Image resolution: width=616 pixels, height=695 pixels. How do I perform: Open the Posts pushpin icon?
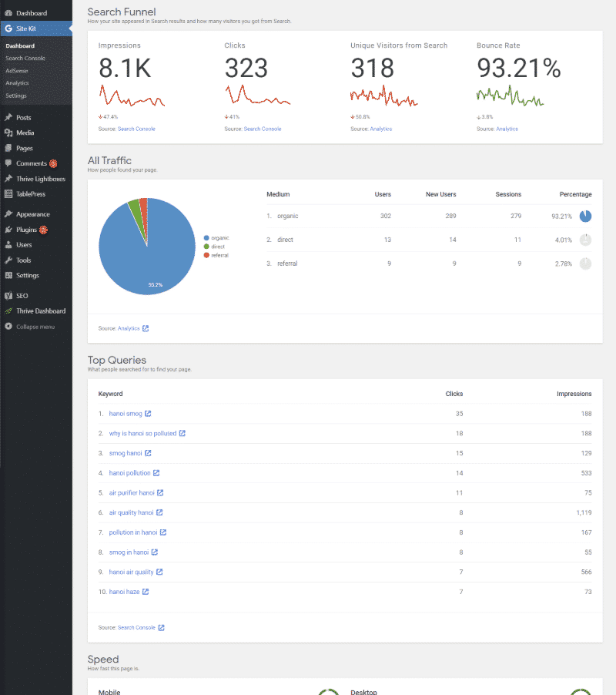click(8, 118)
